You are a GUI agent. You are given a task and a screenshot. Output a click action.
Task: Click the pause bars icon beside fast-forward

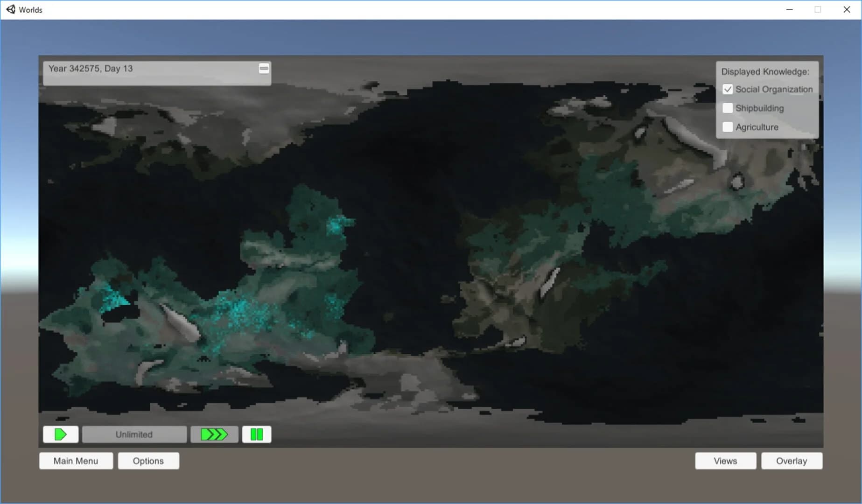coord(256,434)
